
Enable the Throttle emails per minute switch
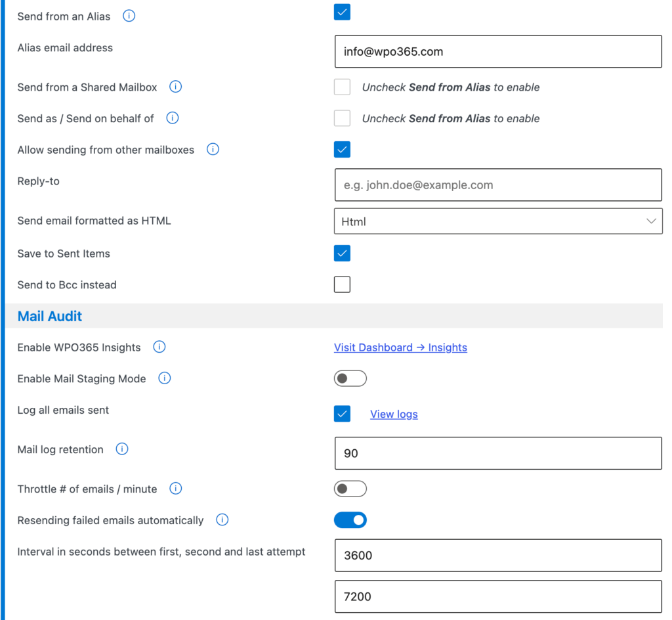point(350,489)
